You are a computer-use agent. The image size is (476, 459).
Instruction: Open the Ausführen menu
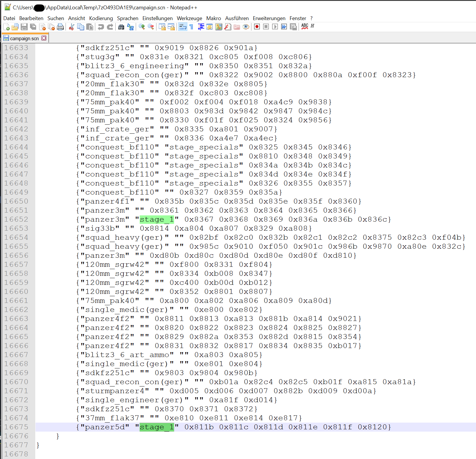click(237, 18)
